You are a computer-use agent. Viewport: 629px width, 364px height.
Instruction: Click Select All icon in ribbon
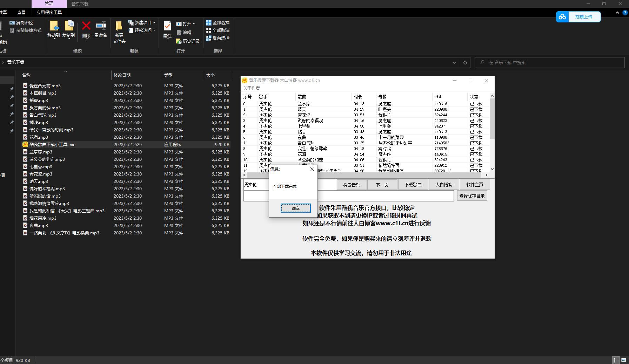pyautogui.click(x=209, y=23)
